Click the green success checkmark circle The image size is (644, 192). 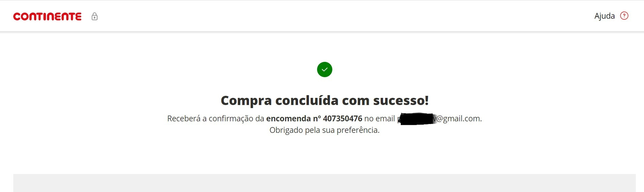(x=325, y=69)
